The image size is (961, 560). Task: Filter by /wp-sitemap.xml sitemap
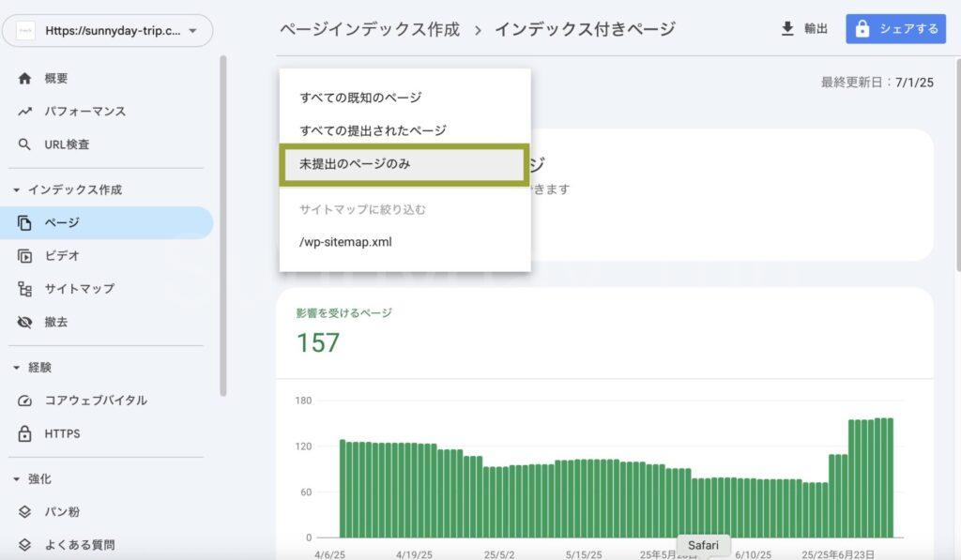345,242
